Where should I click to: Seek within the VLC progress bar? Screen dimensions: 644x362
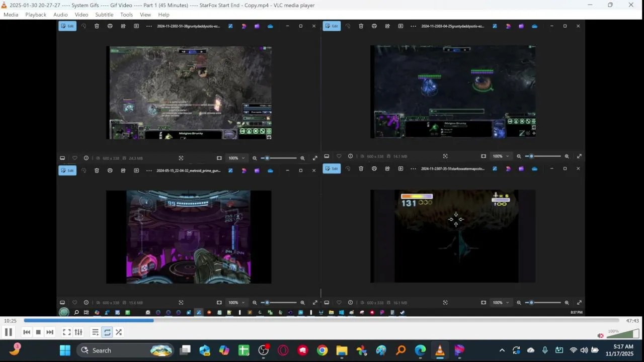[x=321, y=320]
